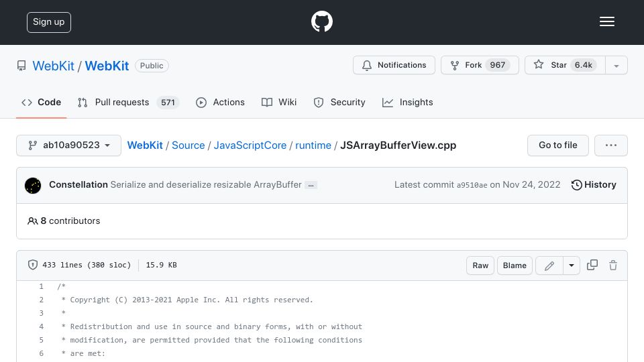Fork the repository via Fork button
Image resolution: width=644 pixels, height=362 pixels.
[x=480, y=65]
